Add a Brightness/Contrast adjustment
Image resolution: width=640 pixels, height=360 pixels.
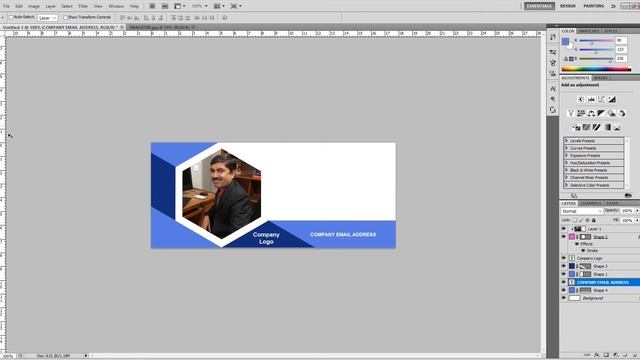580,99
